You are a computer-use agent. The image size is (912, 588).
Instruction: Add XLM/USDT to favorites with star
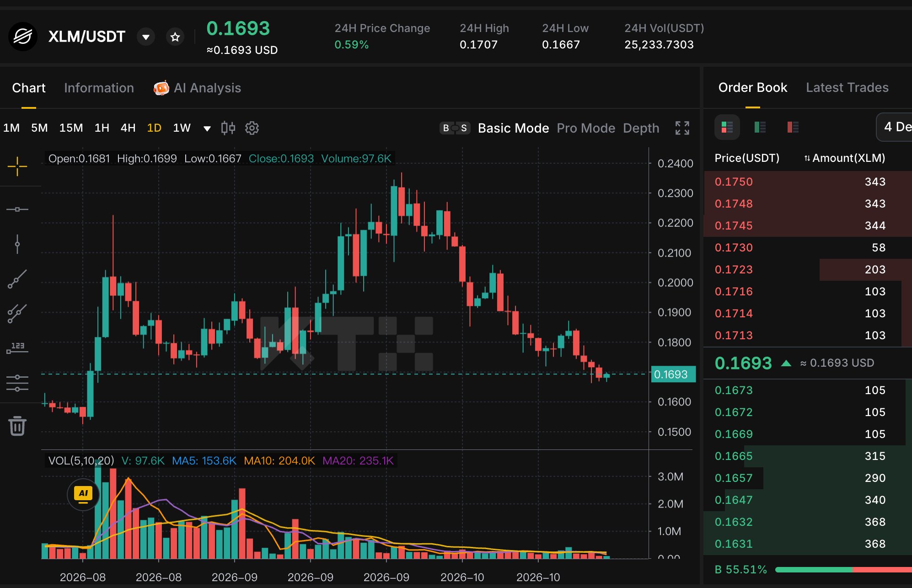[175, 37]
